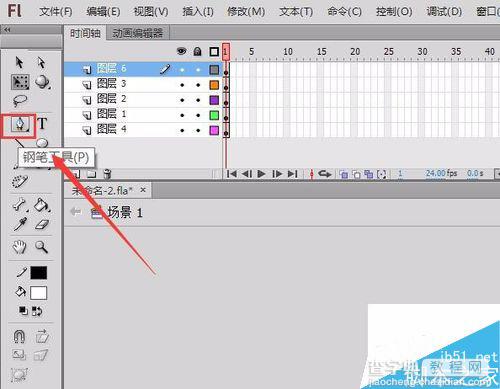Open the 调试(D) menu
Screen dimensions: 500x389
(x=444, y=12)
